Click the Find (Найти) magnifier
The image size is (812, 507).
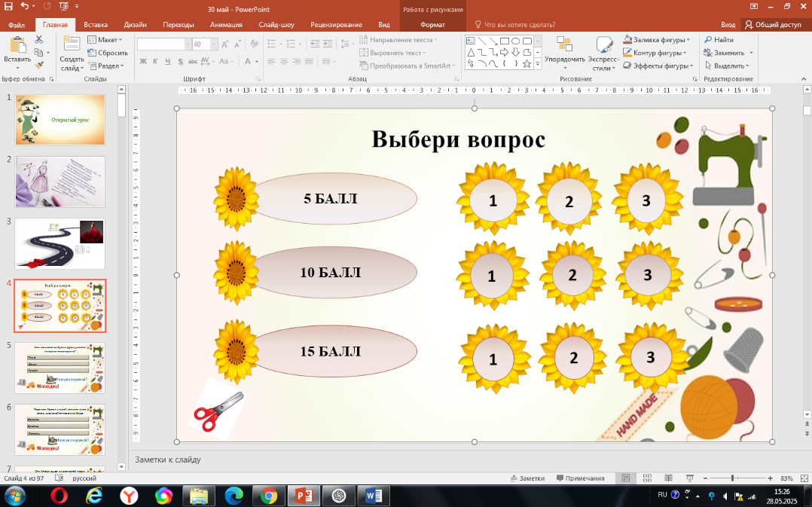(x=719, y=40)
